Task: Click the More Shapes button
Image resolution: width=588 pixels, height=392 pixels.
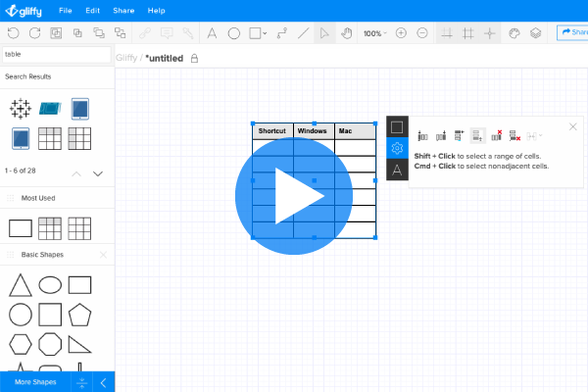Action: click(x=35, y=382)
